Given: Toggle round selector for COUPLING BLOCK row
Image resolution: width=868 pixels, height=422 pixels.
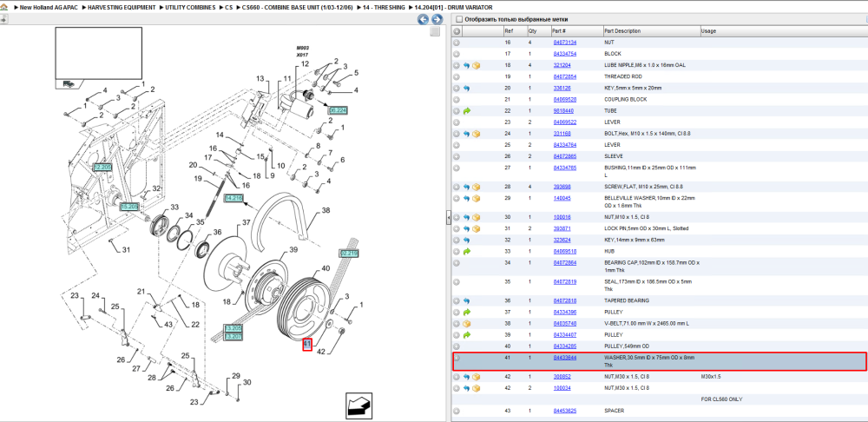Looking at the screenshot, I should pos(457,99).
